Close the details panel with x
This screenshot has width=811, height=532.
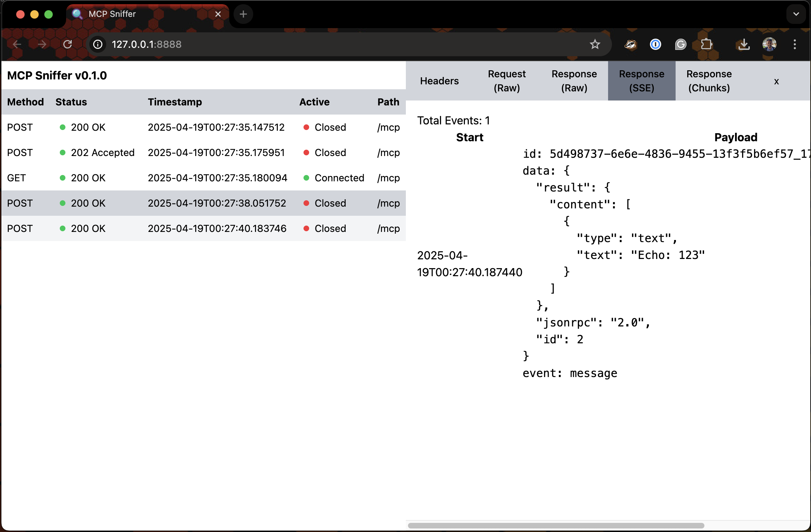776,82
